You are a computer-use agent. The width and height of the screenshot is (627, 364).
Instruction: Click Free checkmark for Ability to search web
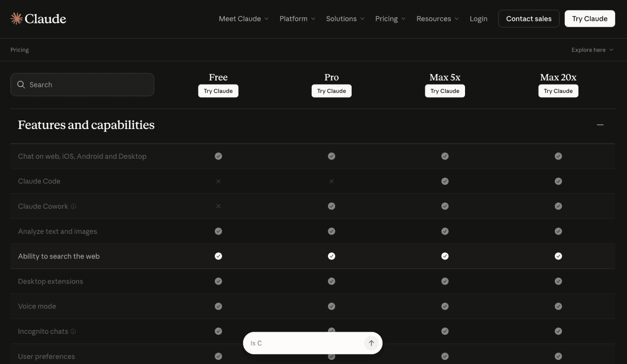point(218,256)
